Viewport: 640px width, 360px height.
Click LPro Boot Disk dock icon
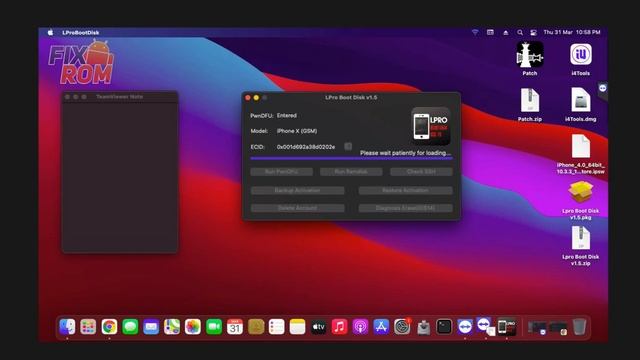tap(507, 327)
